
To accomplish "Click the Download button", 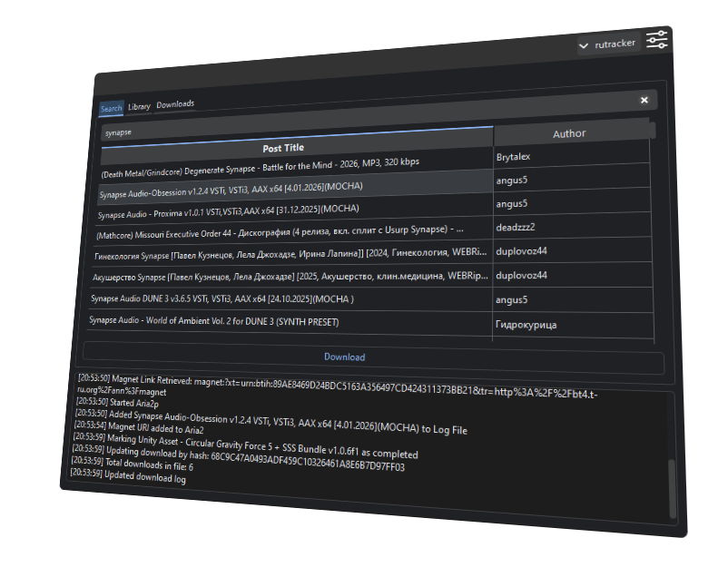I will tap(345, 357).
